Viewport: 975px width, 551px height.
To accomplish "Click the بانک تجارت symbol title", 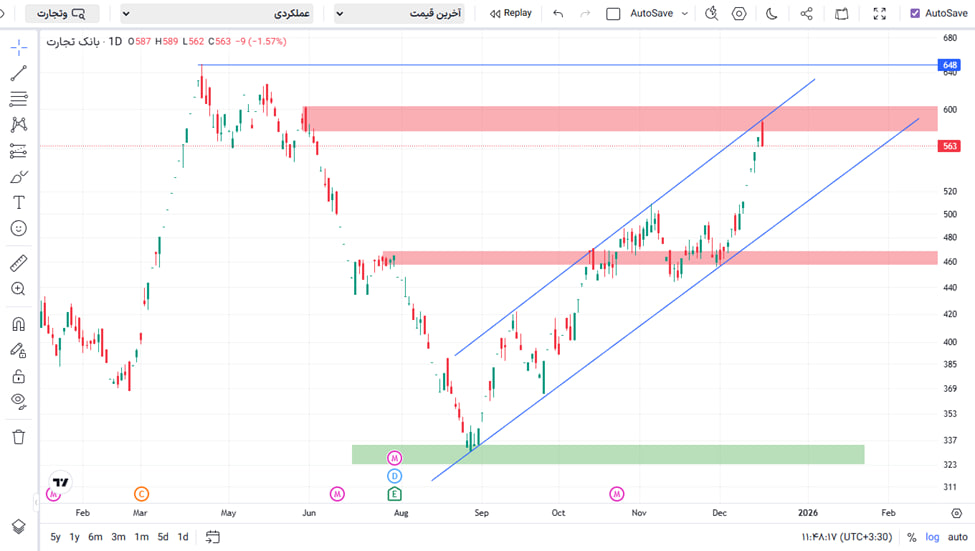I will click(73, 41).
